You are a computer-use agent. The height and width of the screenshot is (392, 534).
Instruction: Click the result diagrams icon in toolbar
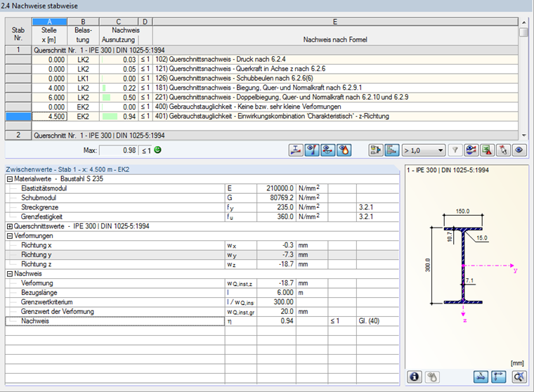click(471, 150)
